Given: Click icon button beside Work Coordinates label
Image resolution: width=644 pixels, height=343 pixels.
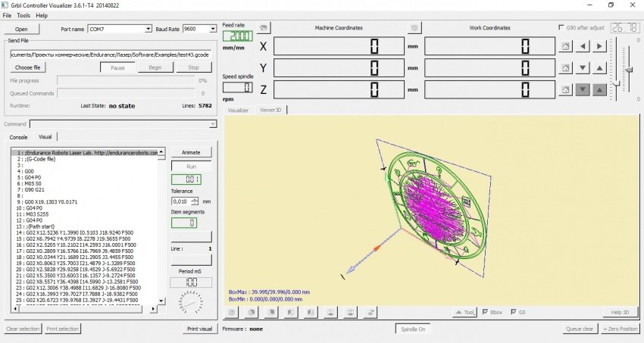Looking at the screenshot, I should [414, 28].
